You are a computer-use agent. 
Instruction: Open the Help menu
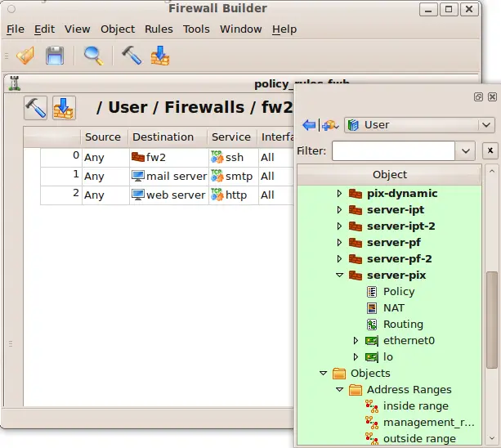pyautogui.click(x=284, y=29)
